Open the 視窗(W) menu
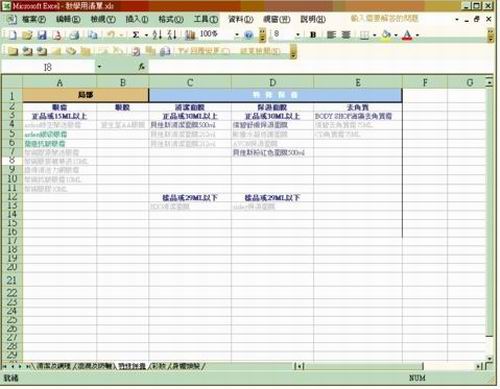 [x=277, y=19]
